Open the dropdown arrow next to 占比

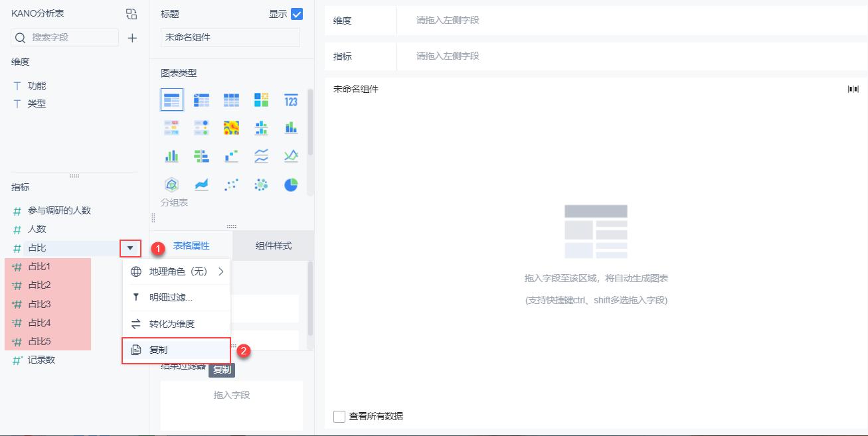pyautogui.click(x=130, y=248)
